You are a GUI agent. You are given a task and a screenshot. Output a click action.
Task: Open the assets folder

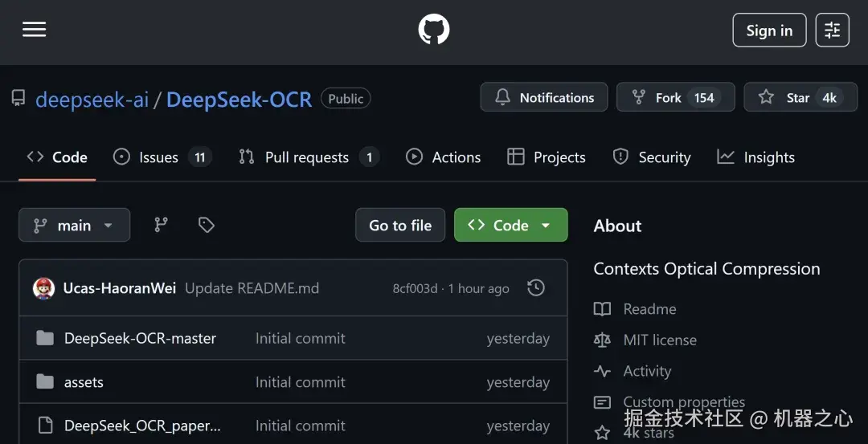(84, 382)
